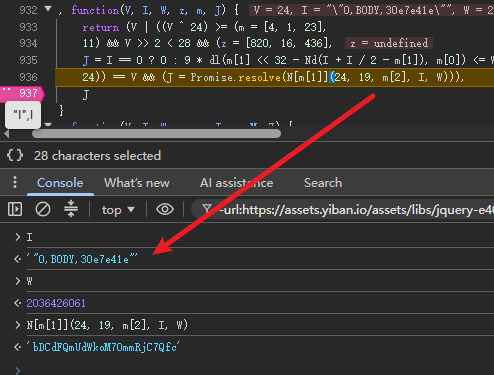Click the return keyword on line 933
This screenshot has height=375, width=494.
(101, 27)
